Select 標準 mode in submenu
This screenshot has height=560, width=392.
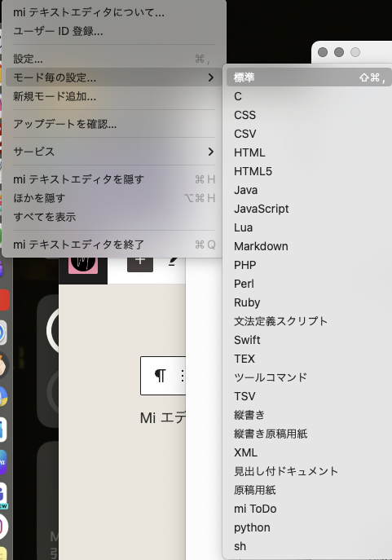click(x=309, y=77)
